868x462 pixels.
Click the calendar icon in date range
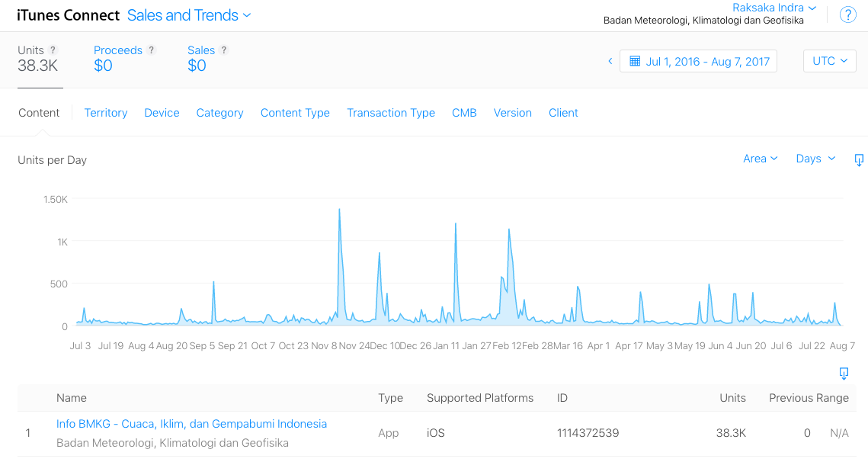tap(635, 61)
